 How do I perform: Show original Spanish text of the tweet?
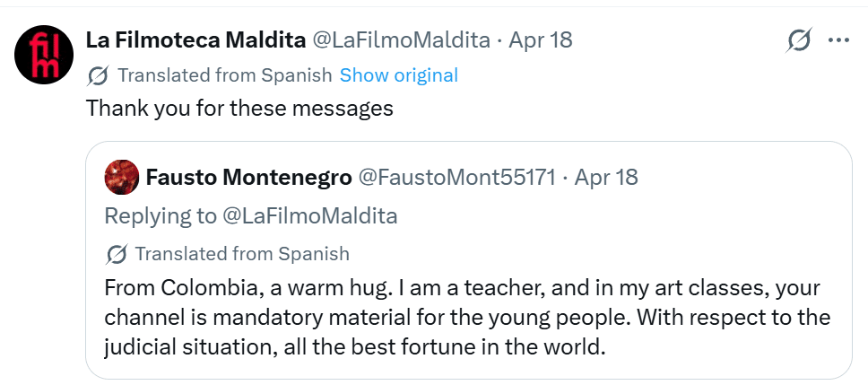click(x=398, y=75)
